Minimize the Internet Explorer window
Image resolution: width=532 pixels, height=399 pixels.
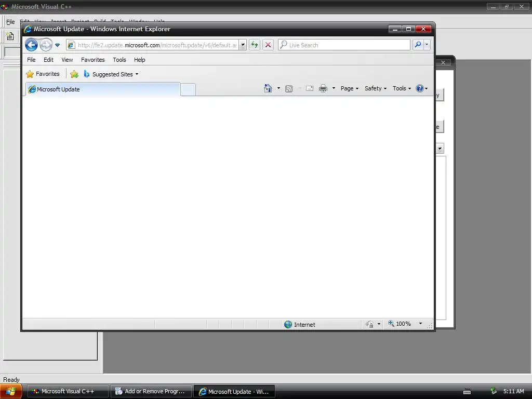[395, 29]
